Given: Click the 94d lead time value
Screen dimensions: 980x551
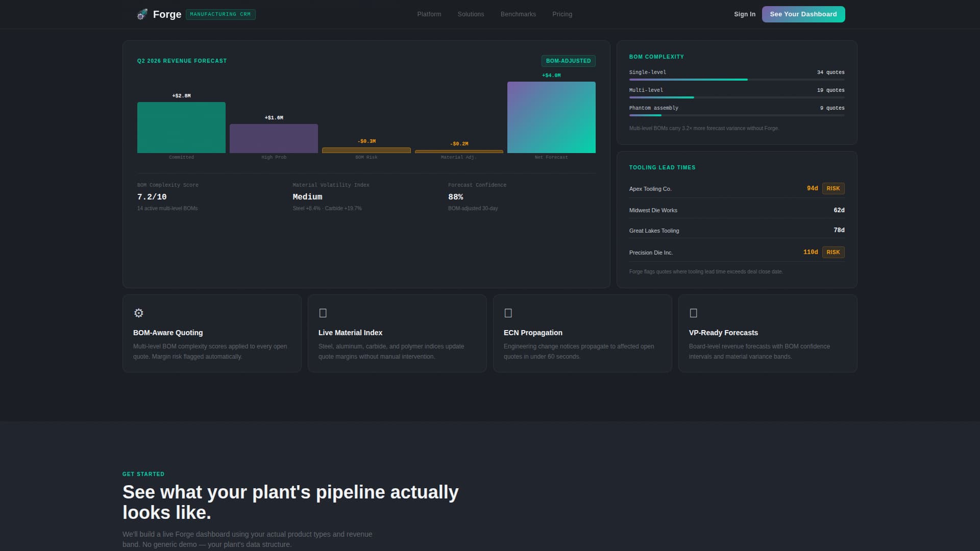Looking at the screenshot, I should (812, 188).
